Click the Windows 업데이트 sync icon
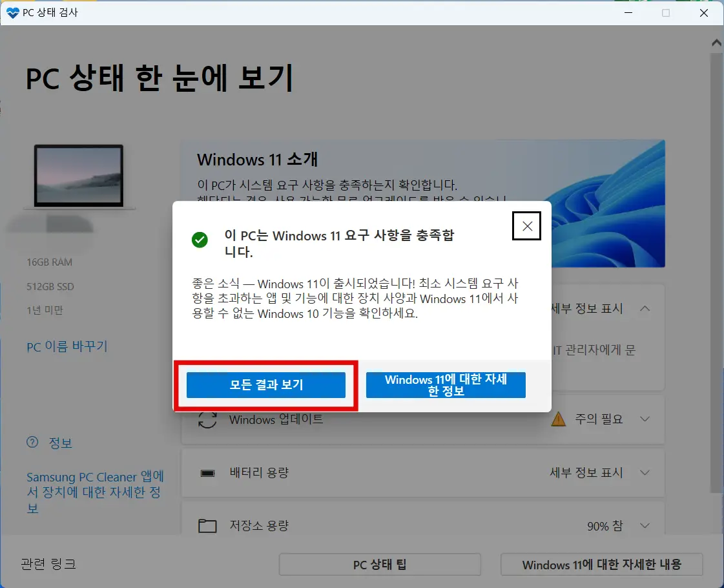 [x=207, y=419]
